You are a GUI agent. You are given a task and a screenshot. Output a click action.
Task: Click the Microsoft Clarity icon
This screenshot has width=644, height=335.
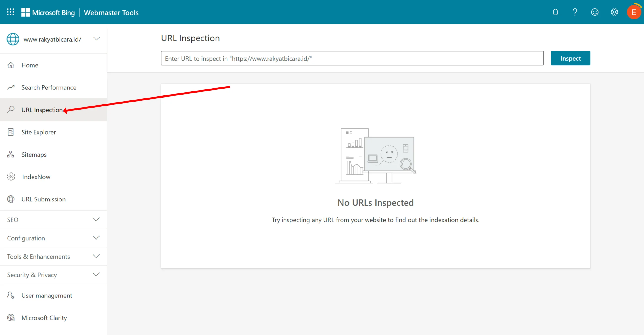pyautogui.click(x=11, y=318)
